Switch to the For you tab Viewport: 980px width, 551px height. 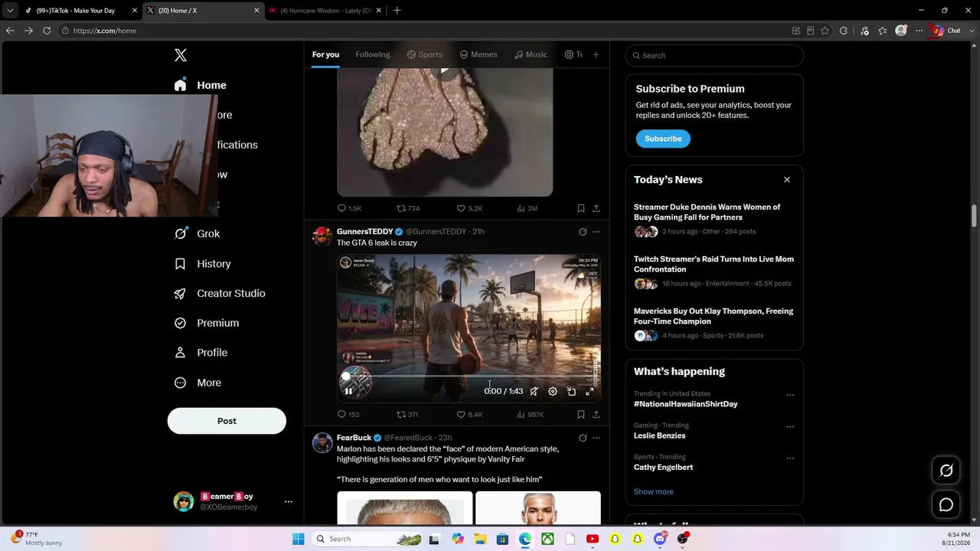coord(325,54)
